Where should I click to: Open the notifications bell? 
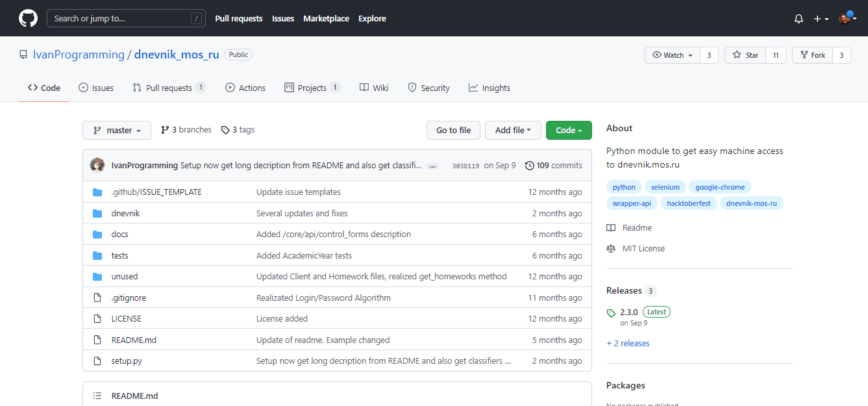tap(799, 19)
